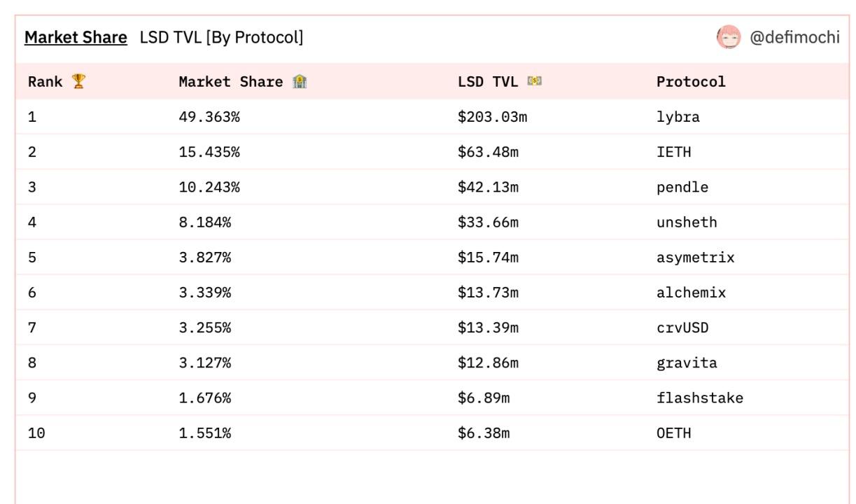The image size is (856, 504).
Task: Click the defimochi avatar image
Action: tap(729, 37)
